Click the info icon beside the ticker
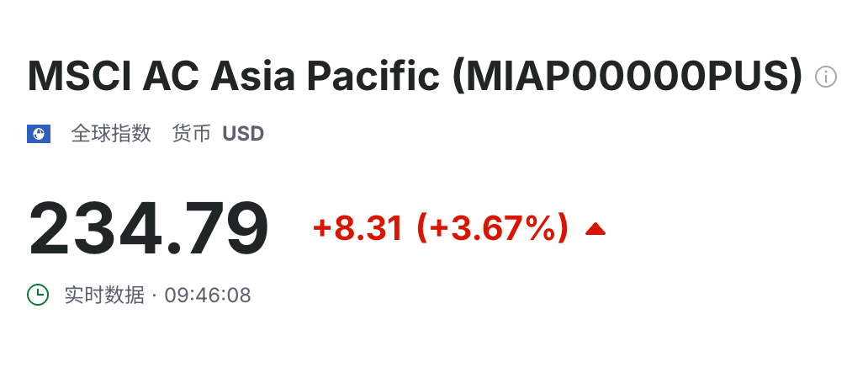The height and width of the screenshot is (389, 868). click(x=826, y=77)
